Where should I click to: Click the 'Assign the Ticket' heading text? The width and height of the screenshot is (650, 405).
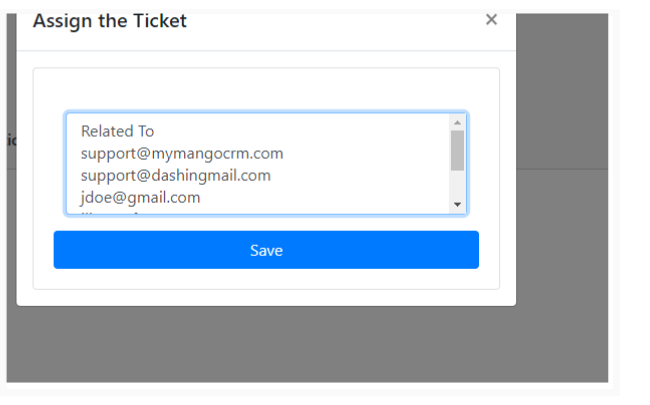110,21
